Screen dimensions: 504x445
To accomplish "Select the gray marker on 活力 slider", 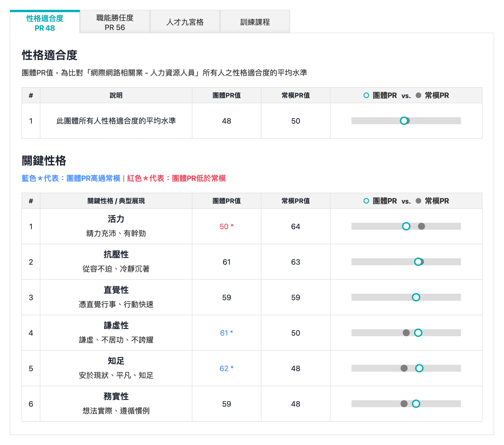I will tap(422, 226).
